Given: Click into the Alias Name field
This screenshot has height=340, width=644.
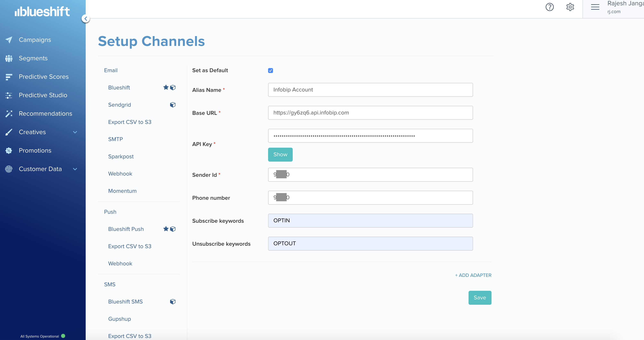Looking at the screenshot, I should tap(370, 90).
